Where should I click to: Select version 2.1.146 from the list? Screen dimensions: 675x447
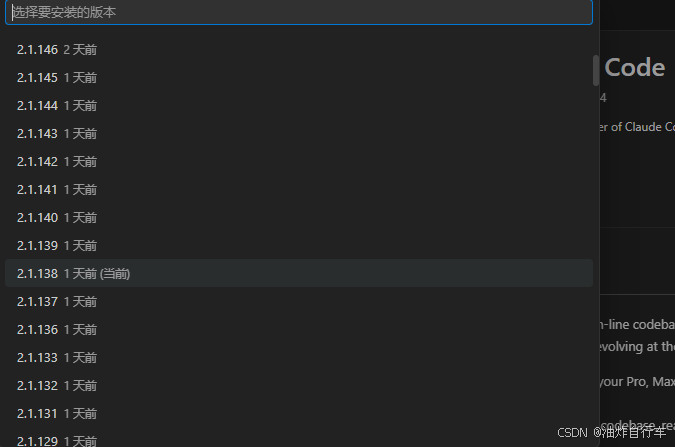(299, 50)
